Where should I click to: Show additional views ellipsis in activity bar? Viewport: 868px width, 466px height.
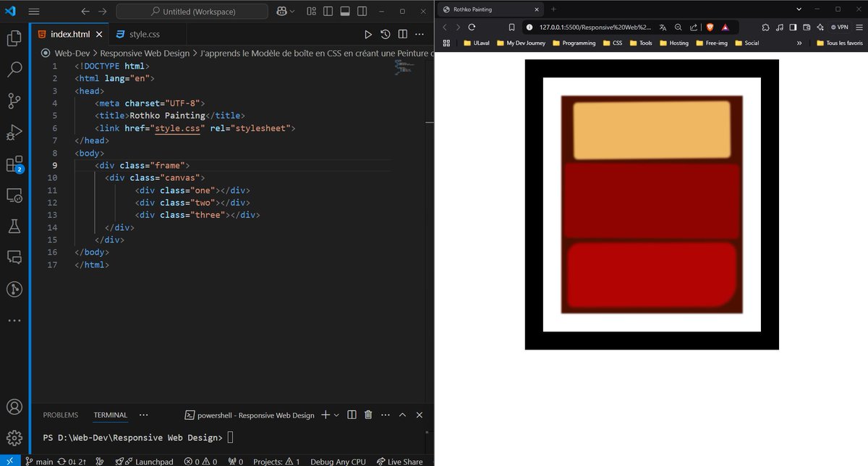[14, 321]
